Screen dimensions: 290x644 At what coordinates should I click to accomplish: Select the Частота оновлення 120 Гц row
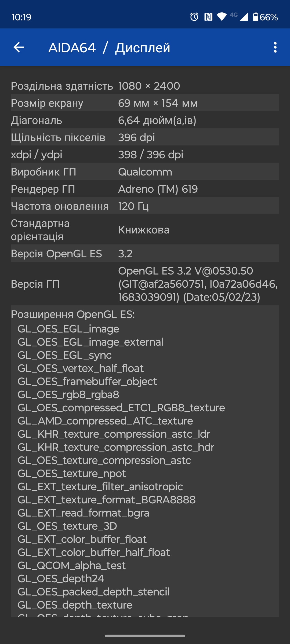(x=145, y=206)
